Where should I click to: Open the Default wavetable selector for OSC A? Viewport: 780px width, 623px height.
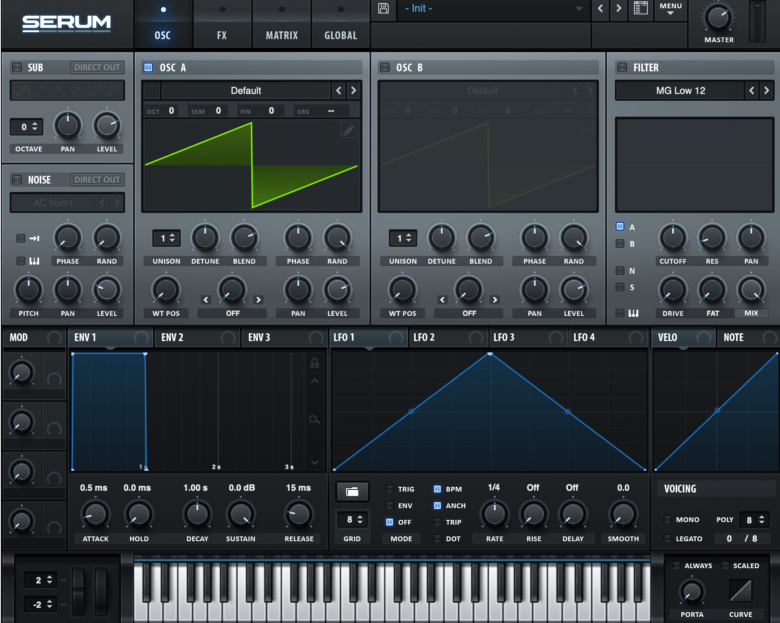246,91
